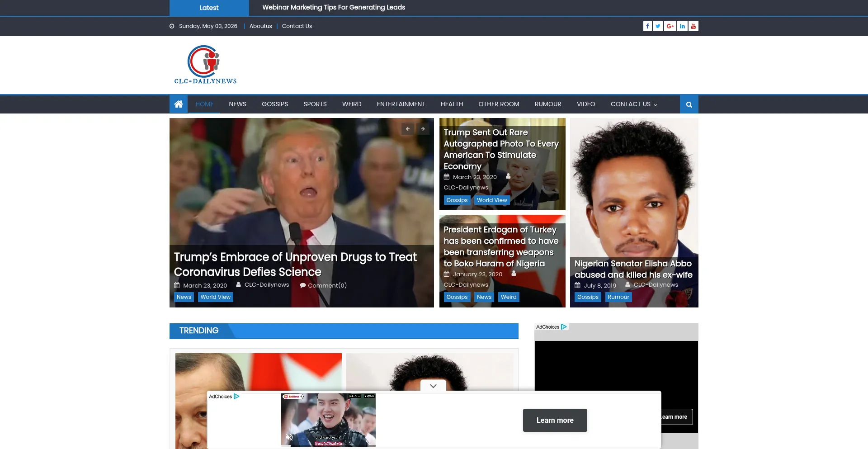Open the Webinar Marketing Tips headline
This screenshot has height=449, width=868.
coord(334,7)
